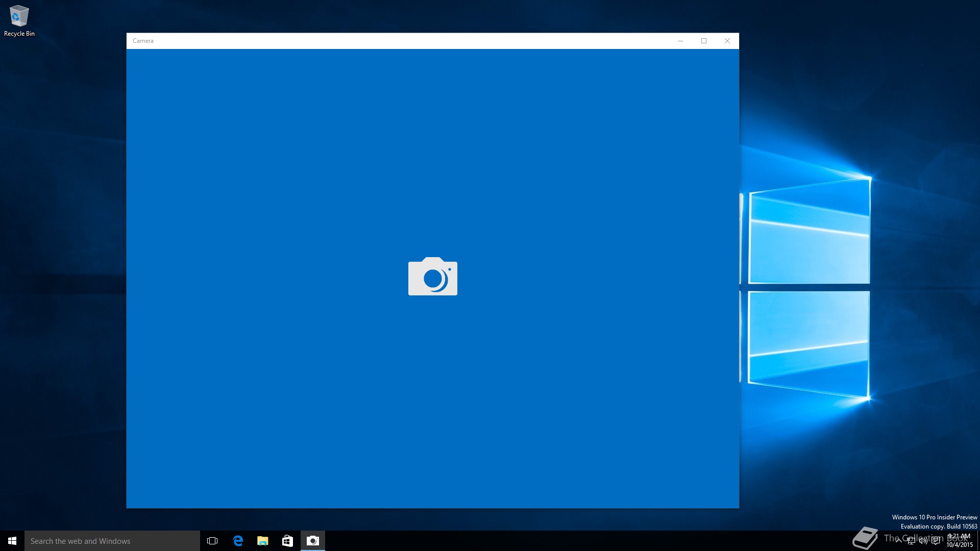
Task: Click the Recycle Bin label text
Action: pos(19,34)
